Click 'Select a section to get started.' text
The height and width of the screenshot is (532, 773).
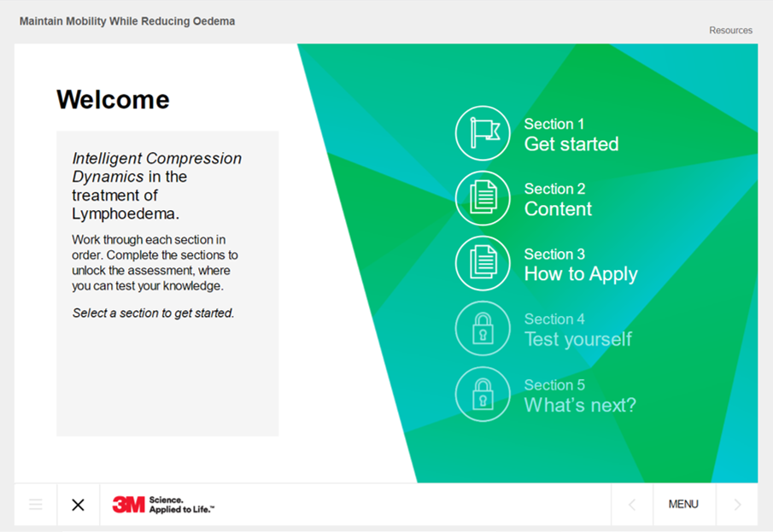coord(153,313)
